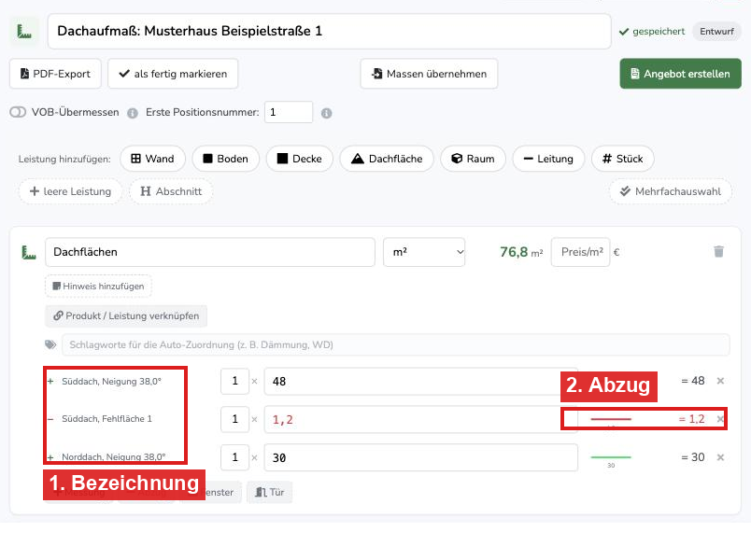Edit the Erste Positionsnummer field

pyautogui.click(x=289, y=113)
